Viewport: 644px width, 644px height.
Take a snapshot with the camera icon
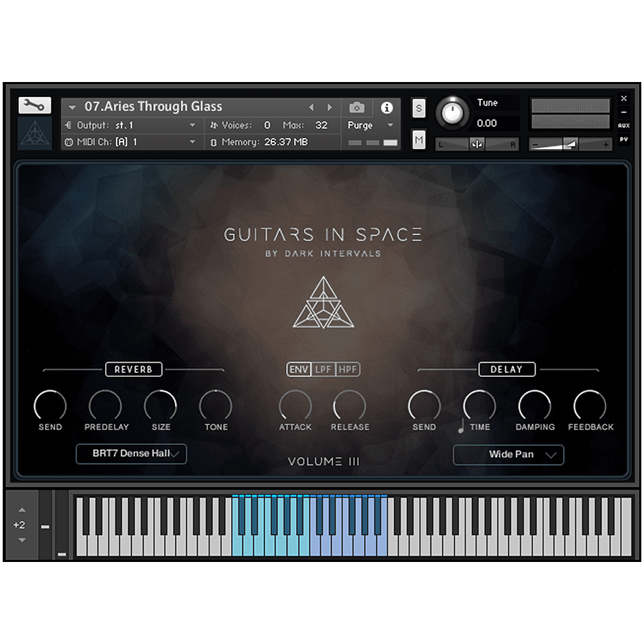click(x=357, y=107)
